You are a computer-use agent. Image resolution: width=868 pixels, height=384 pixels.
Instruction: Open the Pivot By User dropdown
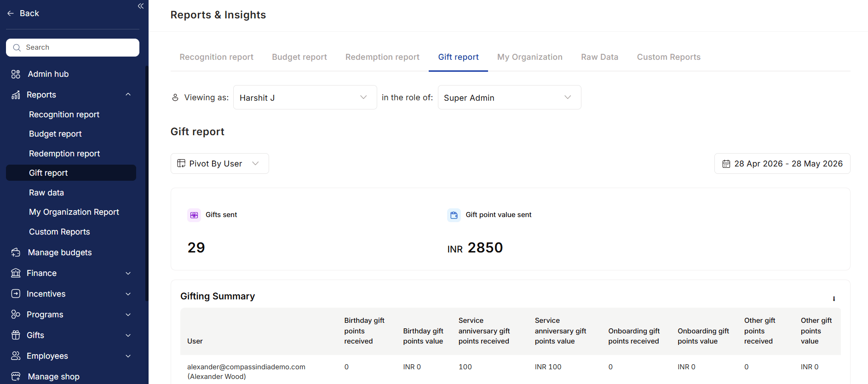219,164
